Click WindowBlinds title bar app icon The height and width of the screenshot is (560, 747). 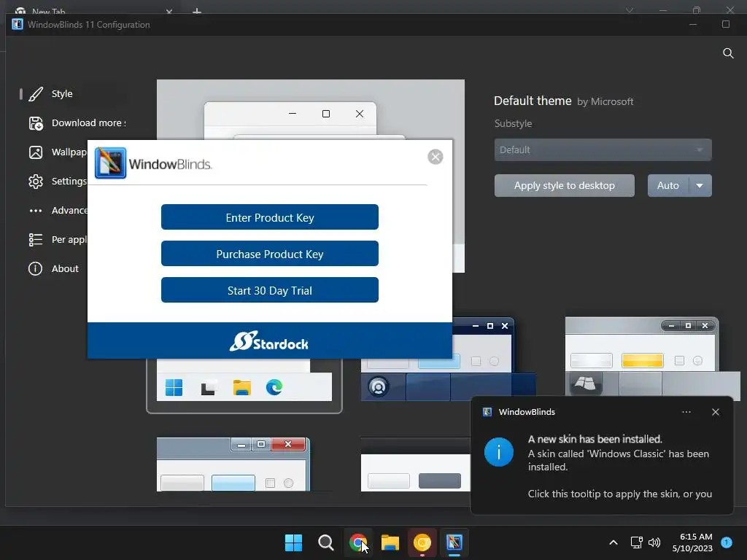click(18, 24)
